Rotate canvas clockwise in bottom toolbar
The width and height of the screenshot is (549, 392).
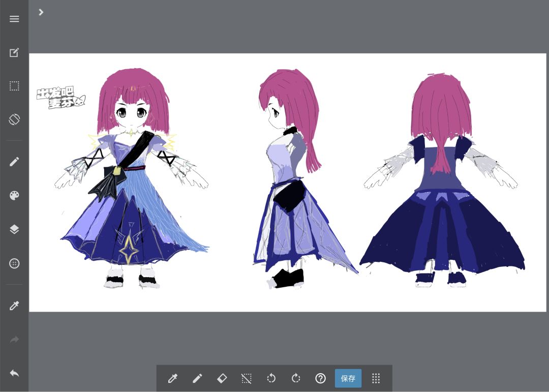[296, 378]
